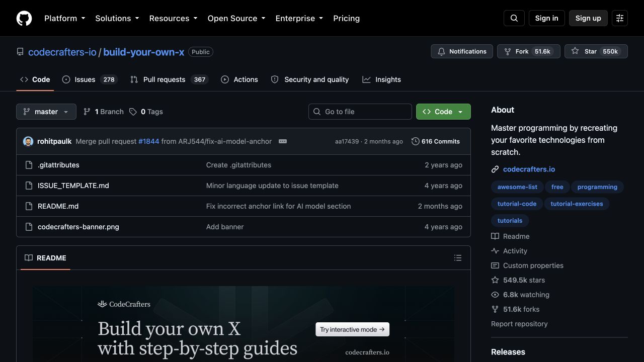Select the awesome-list topic tag
Image resolution: width=644 pixels, height=362 pixels.
(x=517, y=187)
